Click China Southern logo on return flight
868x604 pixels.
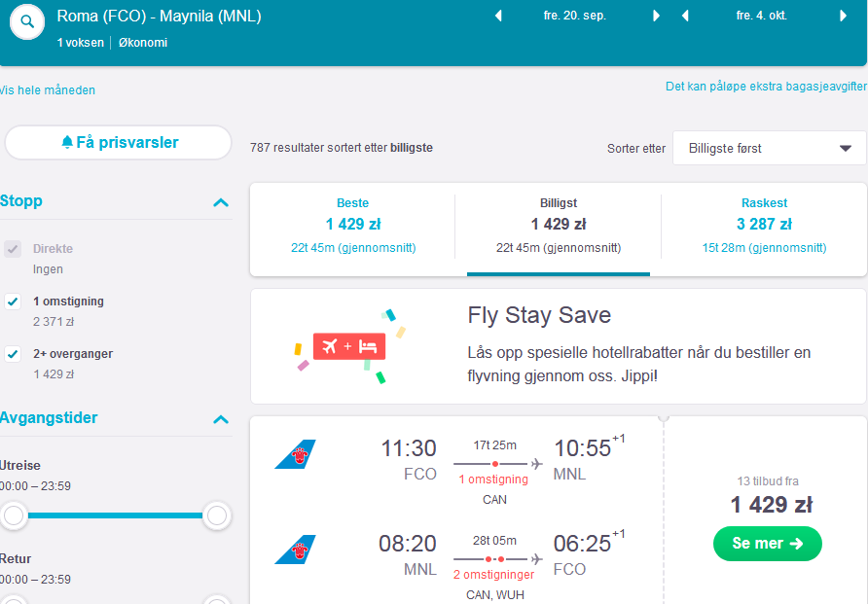tap(295, 550)
